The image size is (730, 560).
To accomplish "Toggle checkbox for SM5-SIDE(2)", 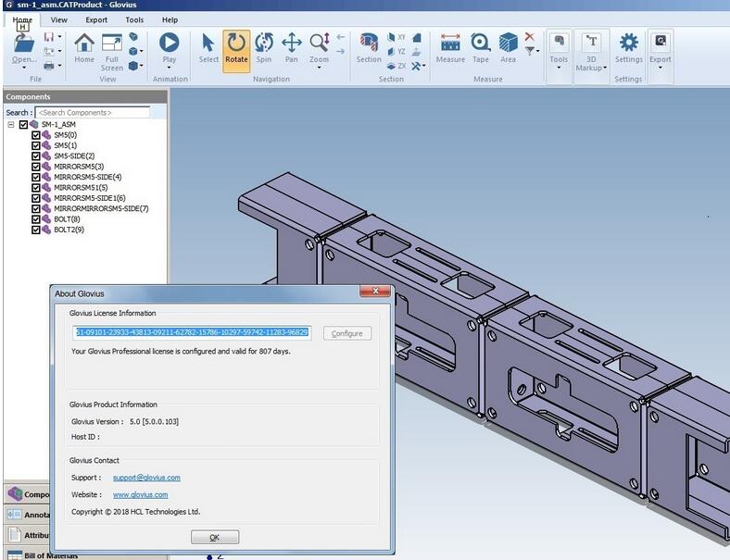I will coord(36,156).
